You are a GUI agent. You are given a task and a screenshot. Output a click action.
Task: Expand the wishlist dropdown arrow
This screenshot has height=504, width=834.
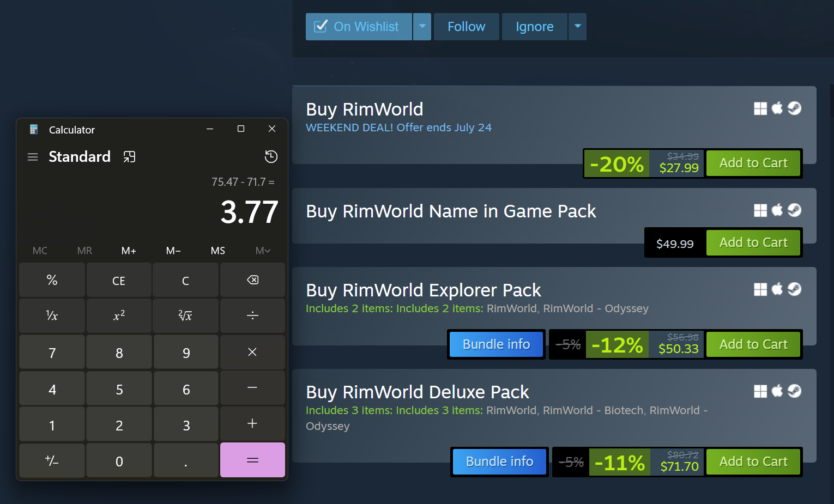click(422, 27)
